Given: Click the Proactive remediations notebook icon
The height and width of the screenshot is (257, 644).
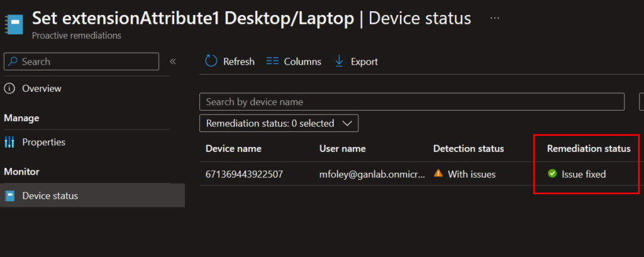Looking at the screenshot, I should tap(14, 23).
